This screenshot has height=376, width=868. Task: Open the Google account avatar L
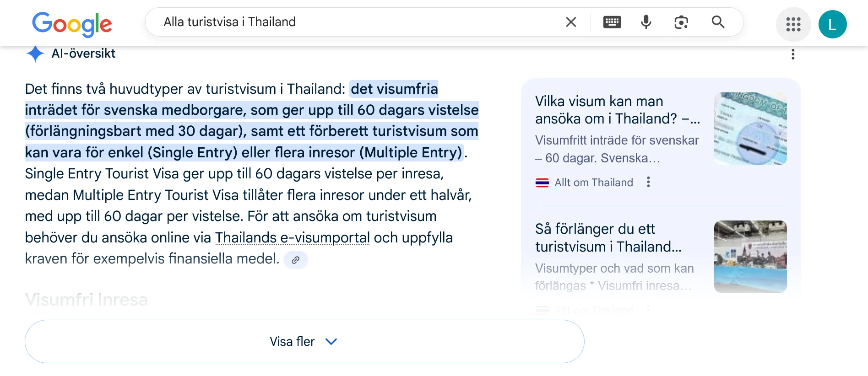(832, 24)
